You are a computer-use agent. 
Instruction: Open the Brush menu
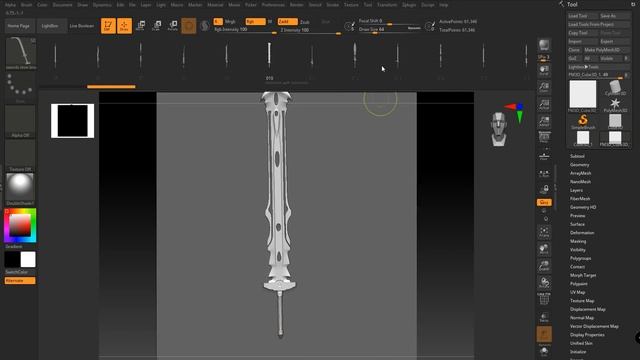(26, 5)
